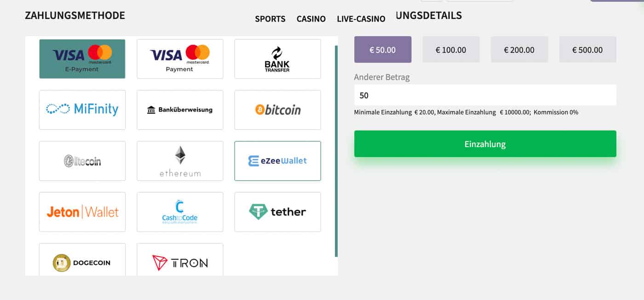Viewport: 644px width, 300px height.
Task: Choose bitcoin as deposit method
Action: (277, 110)
